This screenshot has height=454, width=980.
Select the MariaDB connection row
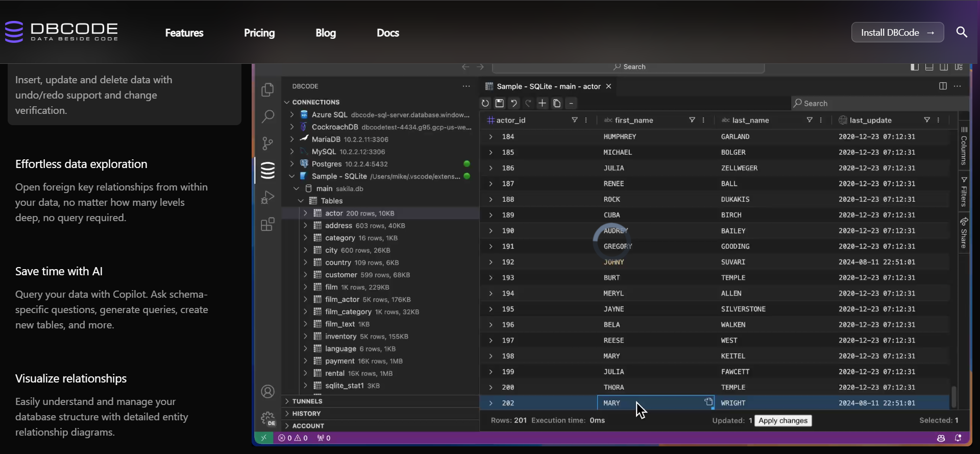380,139
